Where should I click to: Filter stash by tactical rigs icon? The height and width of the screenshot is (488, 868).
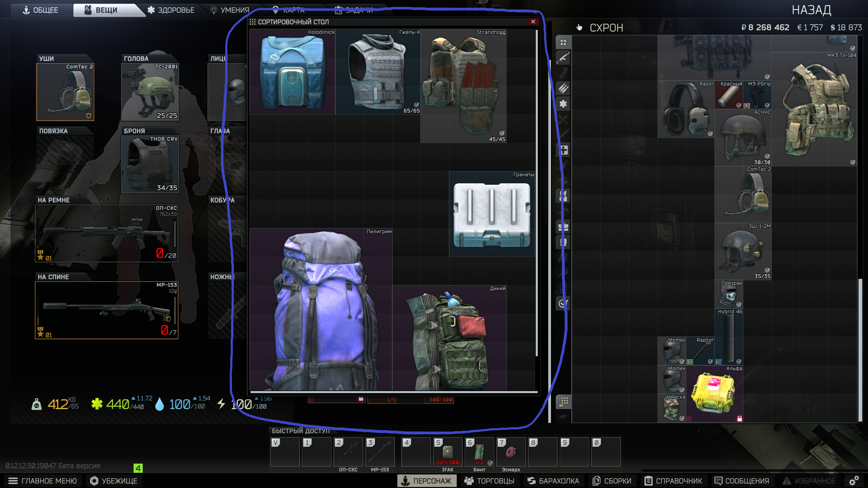(563, 196)
